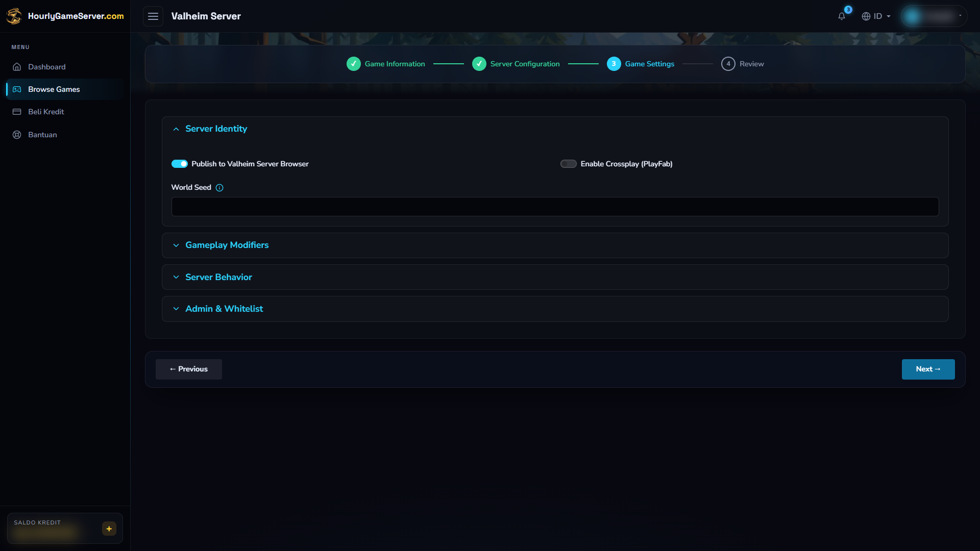Screen dimensions: 980x551
Task: Click the Beli Kredit card icon
Action: tap(17, 112)
